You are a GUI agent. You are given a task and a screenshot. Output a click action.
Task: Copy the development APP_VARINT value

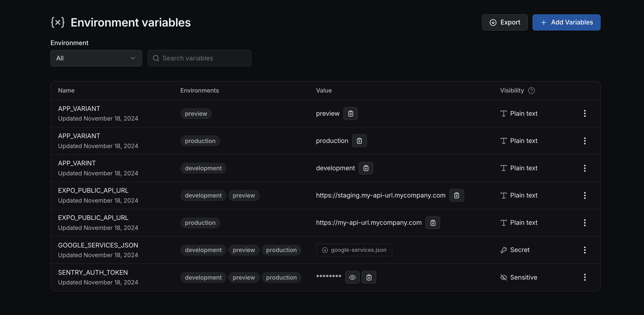point(366,168)
